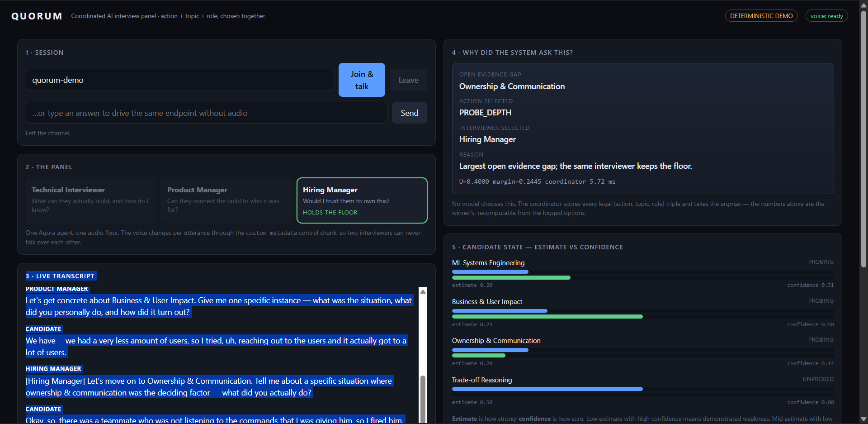Click the page scrollbar up arrow
The image size is (868, 424).
(863, 5)
